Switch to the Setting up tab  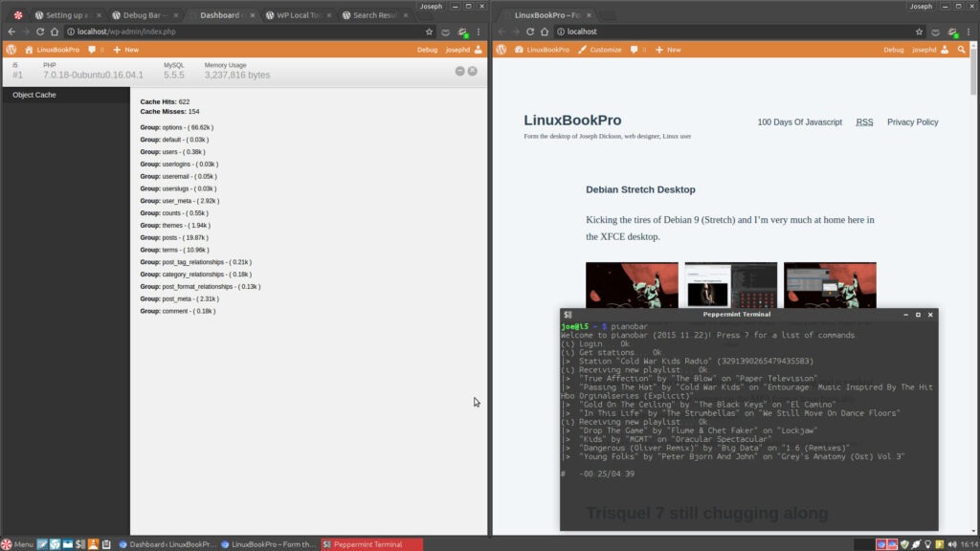(69, 15)
